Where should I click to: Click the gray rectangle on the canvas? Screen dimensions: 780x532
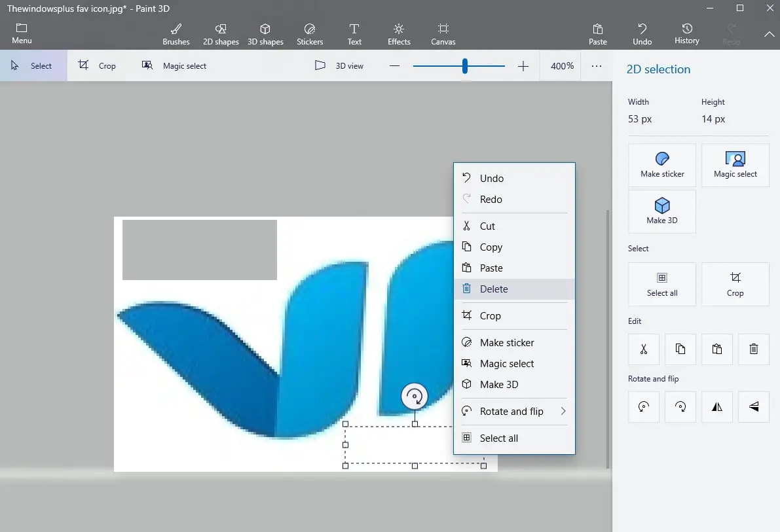pyautogui.click(x=200, y=249)
